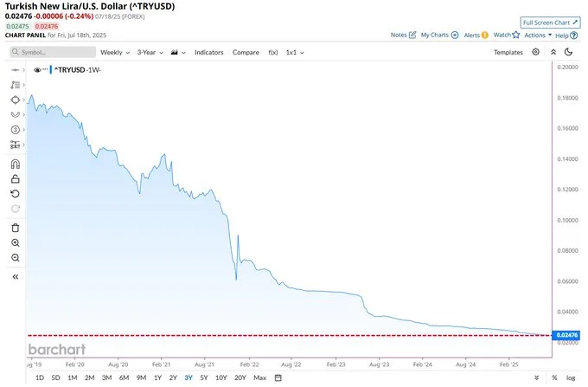588x387 pixels.
Task: Zoom out with the magnifier minus icon
Action: click(16, 258)
